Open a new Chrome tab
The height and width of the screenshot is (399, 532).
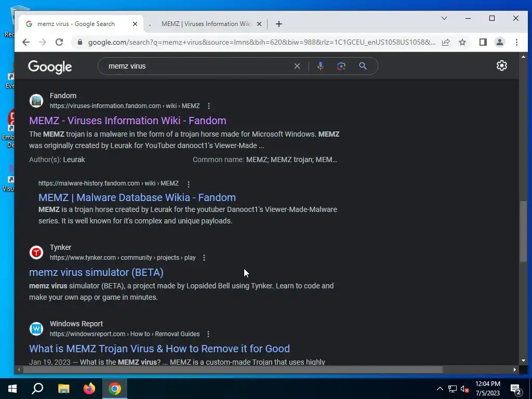278,24
